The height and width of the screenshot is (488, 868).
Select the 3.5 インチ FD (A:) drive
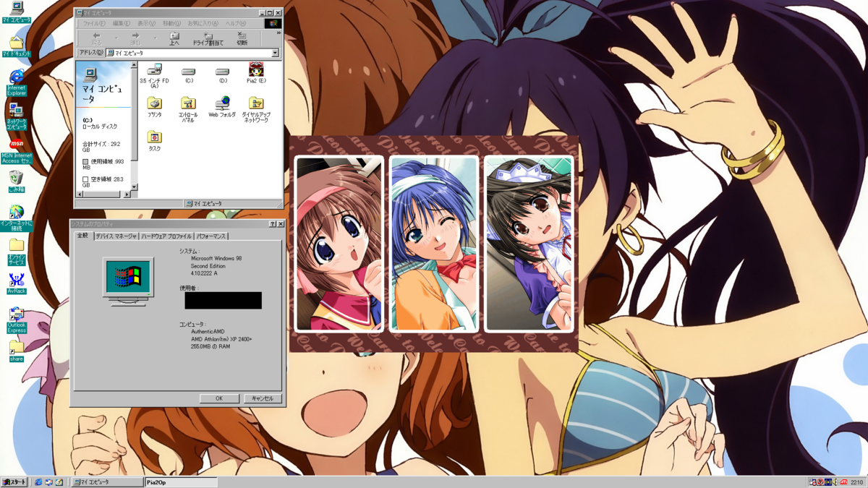click(154, 75)
